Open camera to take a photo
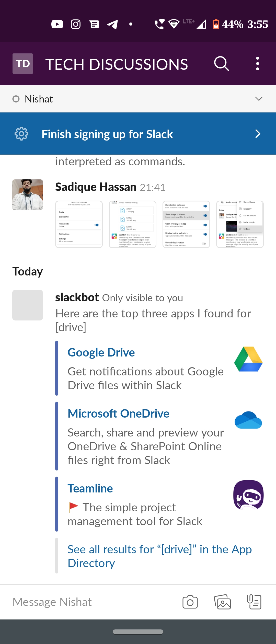The width and height of the screenshot is (276, 644). point(190,602)
